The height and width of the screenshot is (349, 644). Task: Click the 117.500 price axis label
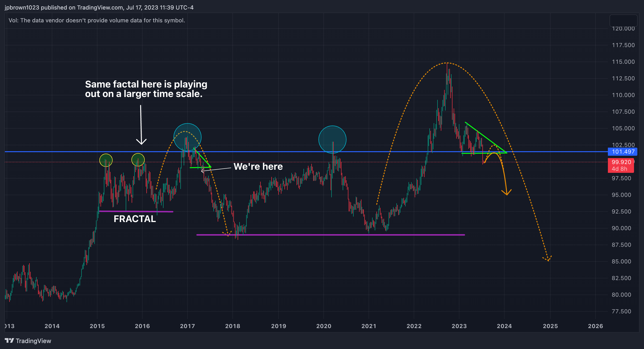tap(623, 45)
